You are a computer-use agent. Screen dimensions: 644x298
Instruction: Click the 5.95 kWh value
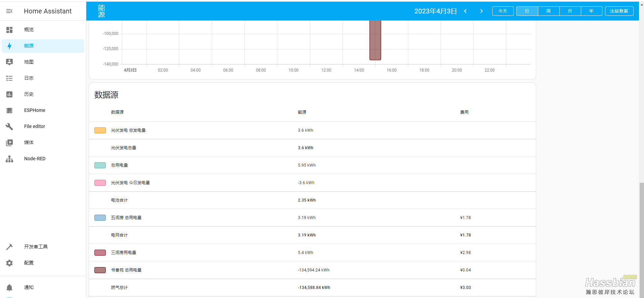click(x=307, y=165)
